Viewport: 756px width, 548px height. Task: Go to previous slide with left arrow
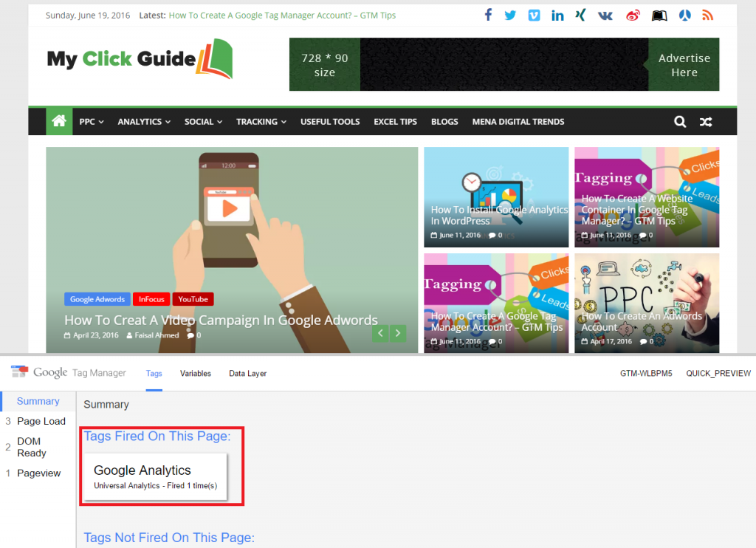point(380,333)
